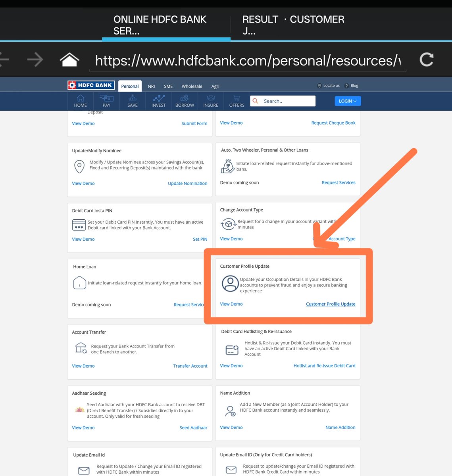
Task: Click the credit card email envelope icon
Action: tap(231, 470)
